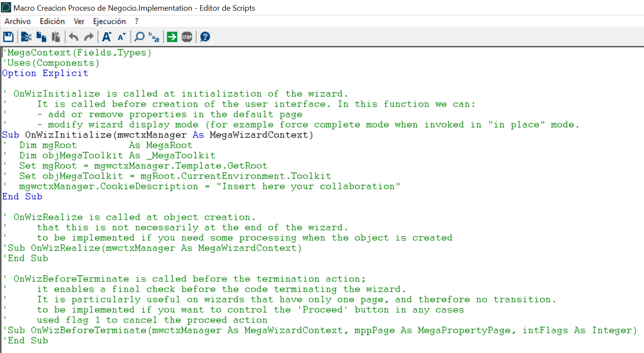Click the 'Set objMegaToolkit' assignment line
The height and width of the screenshot is (353, 644).
[x=167, y=176]
